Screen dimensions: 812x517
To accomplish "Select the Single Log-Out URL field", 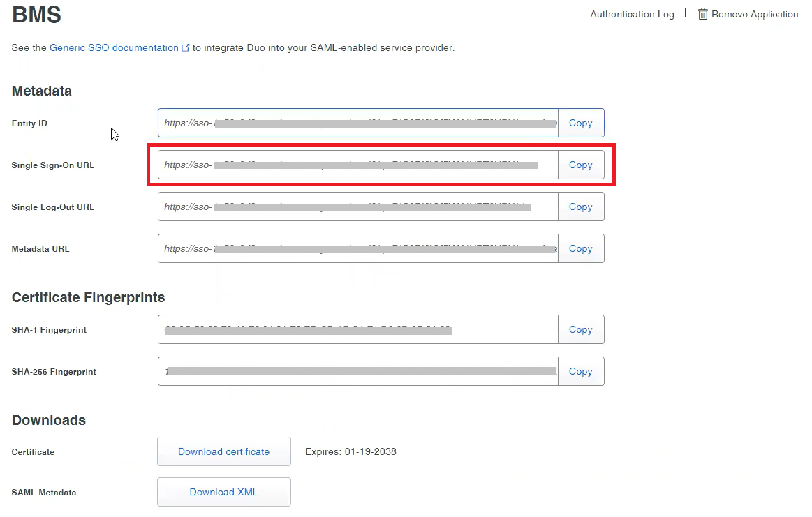I will pyautogui.click(x=357, y=207).
